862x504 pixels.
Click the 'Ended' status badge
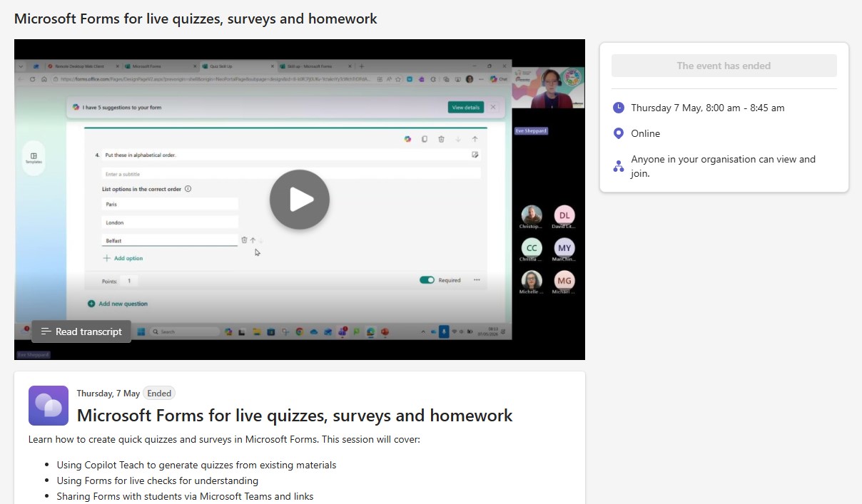click(159, 394)
